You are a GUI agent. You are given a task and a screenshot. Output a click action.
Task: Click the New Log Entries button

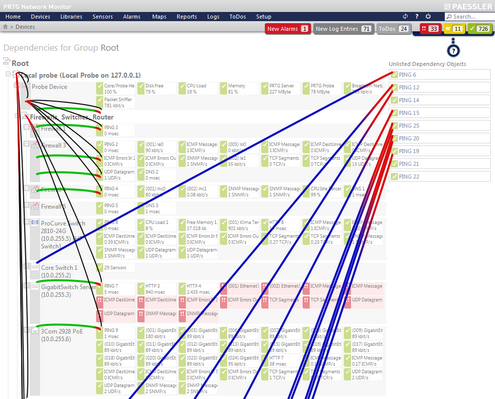(x=343, y=29)
